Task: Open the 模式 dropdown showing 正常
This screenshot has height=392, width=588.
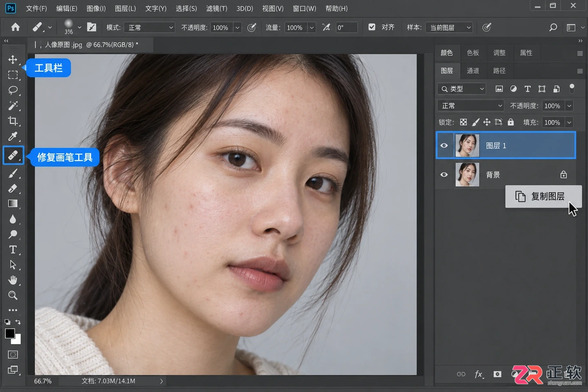Action: pyautogui.click(x=149, y=27)
